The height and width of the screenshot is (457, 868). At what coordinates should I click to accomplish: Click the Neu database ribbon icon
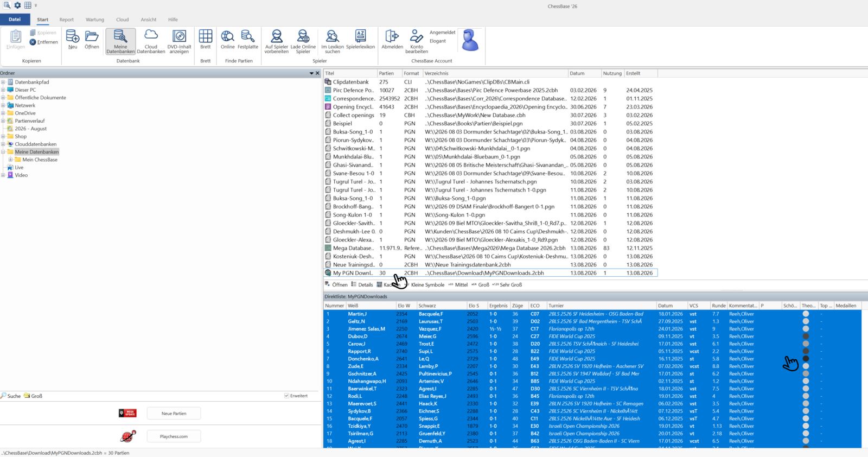(73, 39)
